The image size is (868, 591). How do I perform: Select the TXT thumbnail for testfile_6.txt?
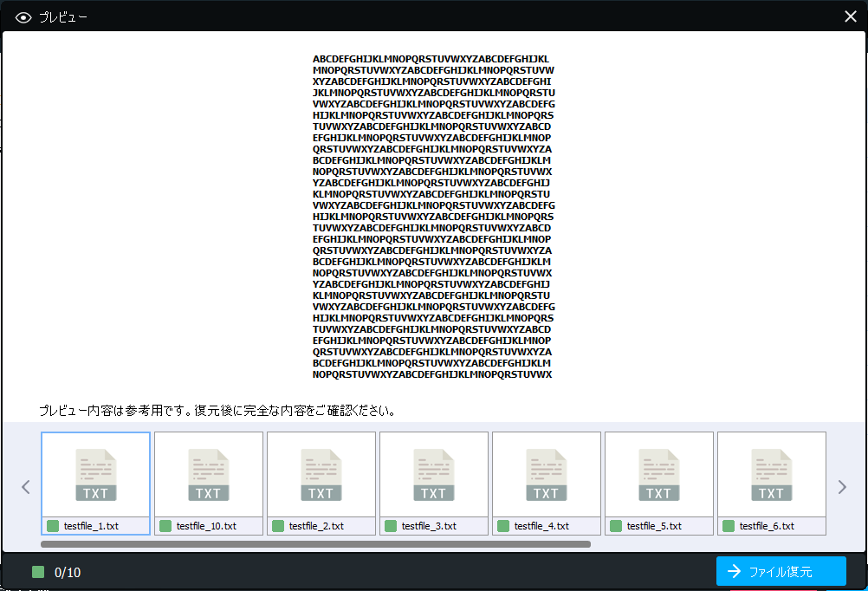[x=771, y=474]
